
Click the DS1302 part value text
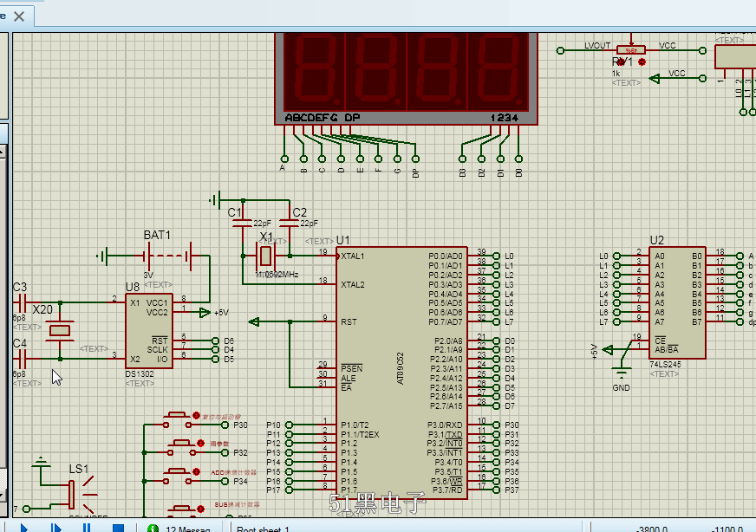pos(140,374)
